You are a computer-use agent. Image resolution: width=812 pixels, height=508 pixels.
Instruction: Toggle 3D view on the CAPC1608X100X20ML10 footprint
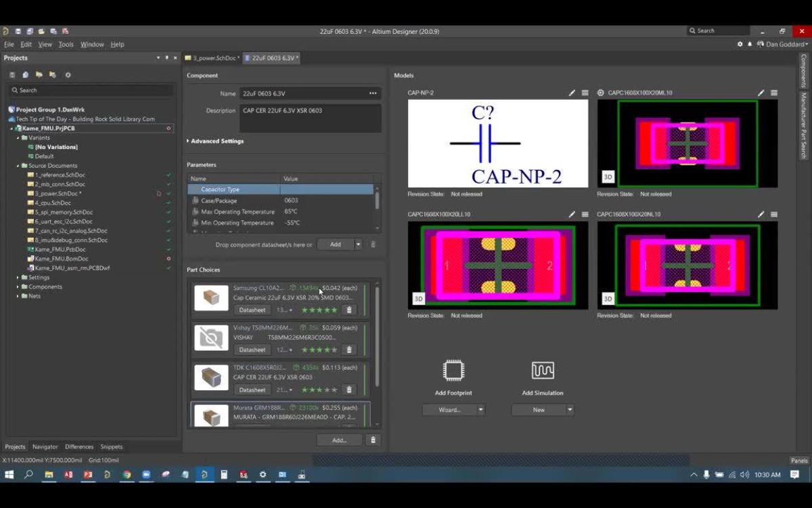point(608,177)
